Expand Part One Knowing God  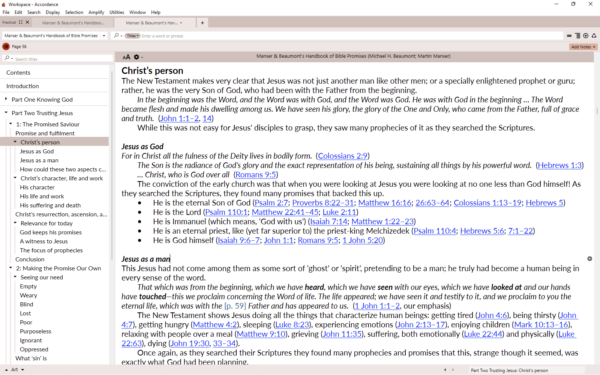point(6,99)
